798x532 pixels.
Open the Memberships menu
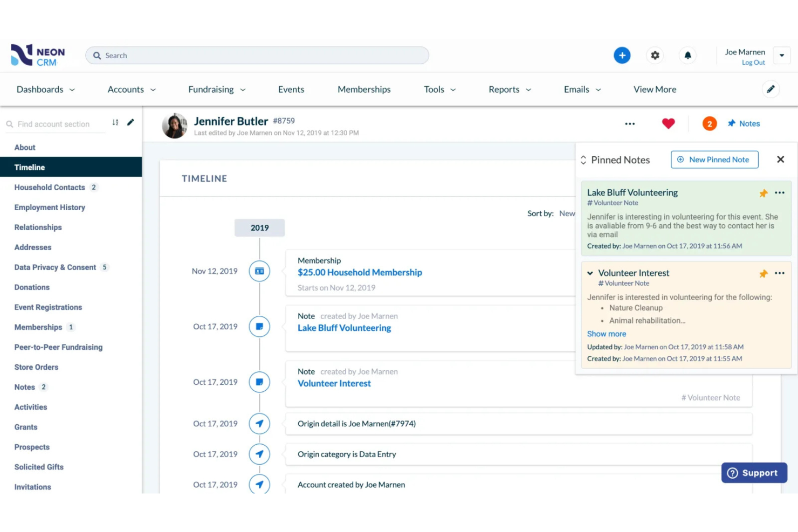coord(364,89)
